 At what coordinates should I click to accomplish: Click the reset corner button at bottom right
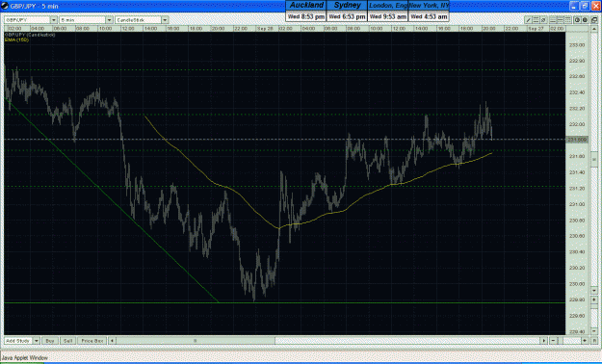click(x=594, y=341)
